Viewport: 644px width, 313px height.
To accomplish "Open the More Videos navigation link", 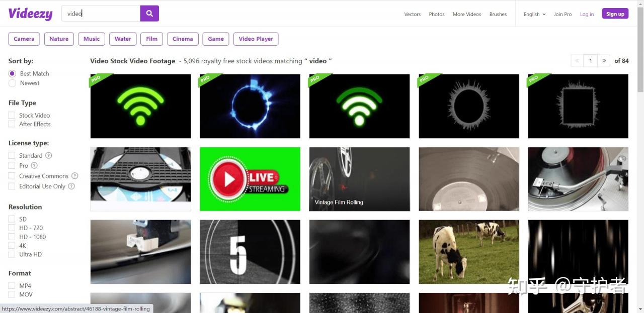I will tap(467, 14).
